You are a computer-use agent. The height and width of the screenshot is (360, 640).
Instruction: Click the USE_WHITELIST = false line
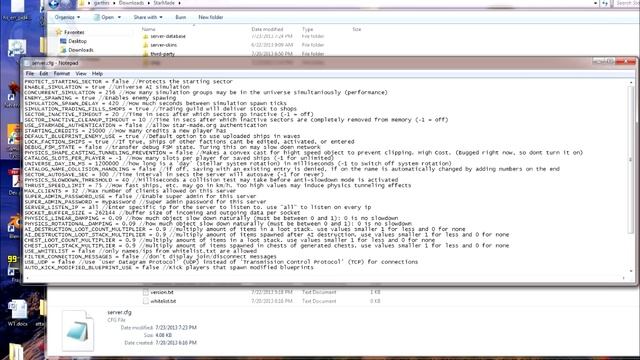pos(140,251)
